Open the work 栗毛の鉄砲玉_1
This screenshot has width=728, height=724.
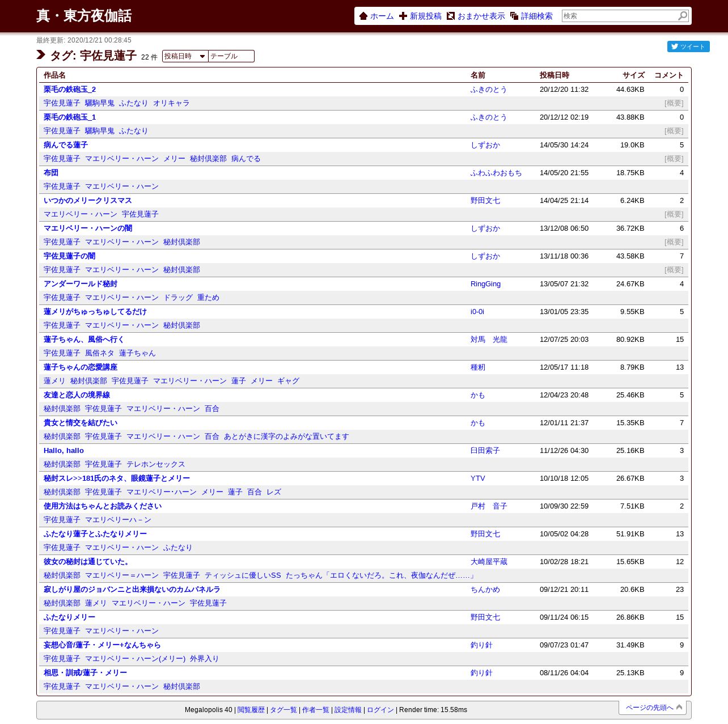coord(70,117)
